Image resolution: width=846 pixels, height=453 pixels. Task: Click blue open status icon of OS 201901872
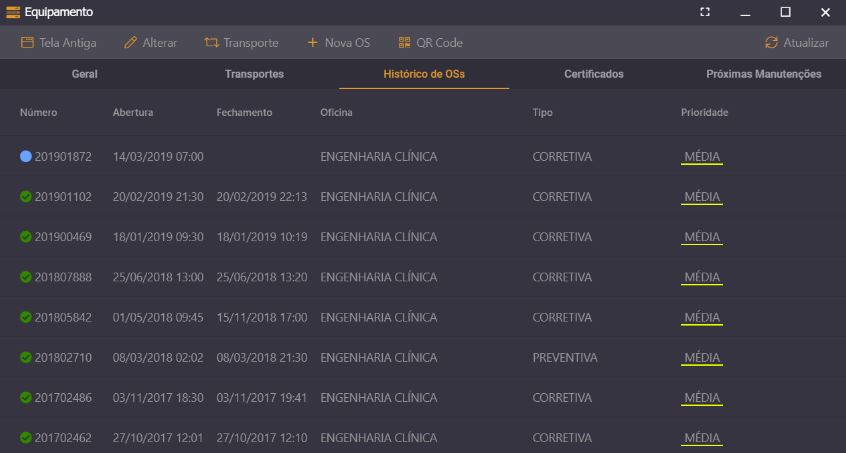coord(26,157)
